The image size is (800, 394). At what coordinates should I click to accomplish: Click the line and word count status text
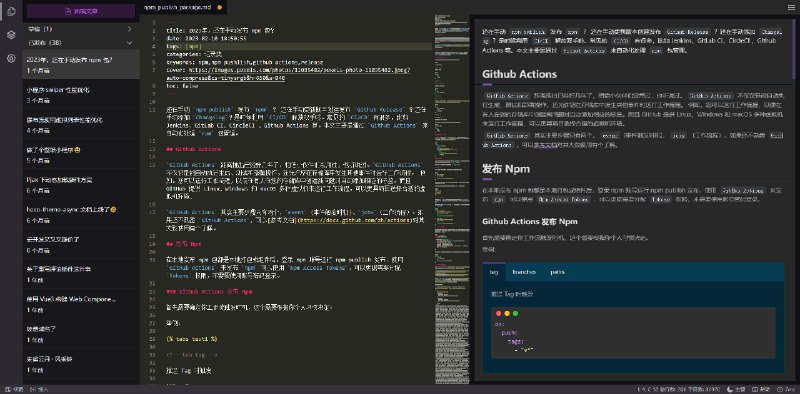point(679,389)
